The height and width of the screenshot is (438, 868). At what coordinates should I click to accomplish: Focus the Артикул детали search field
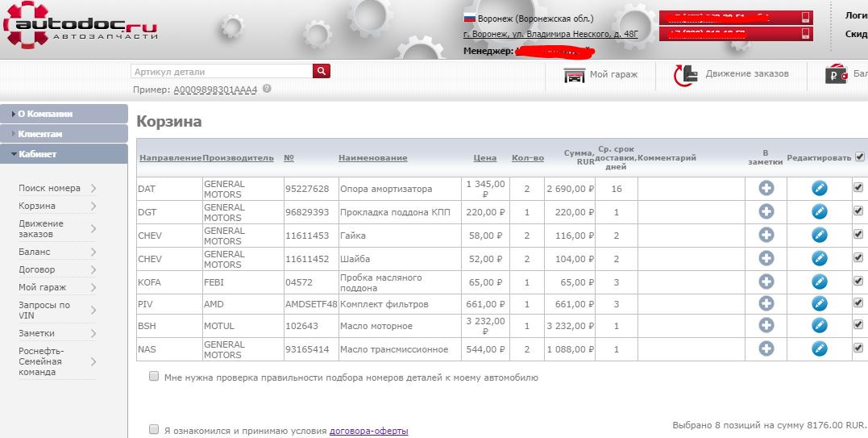pos(222,71)
